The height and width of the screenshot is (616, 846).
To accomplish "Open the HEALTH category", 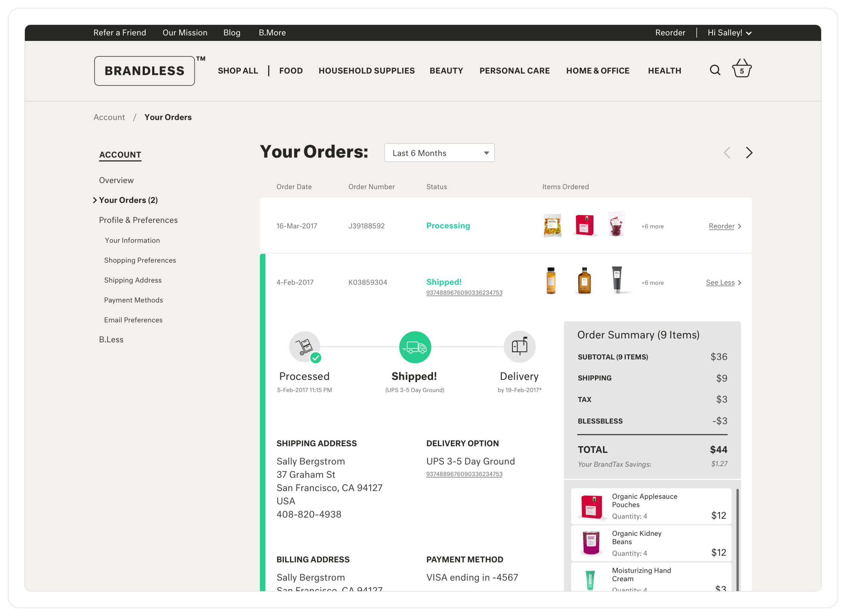I will click(665, 70).
